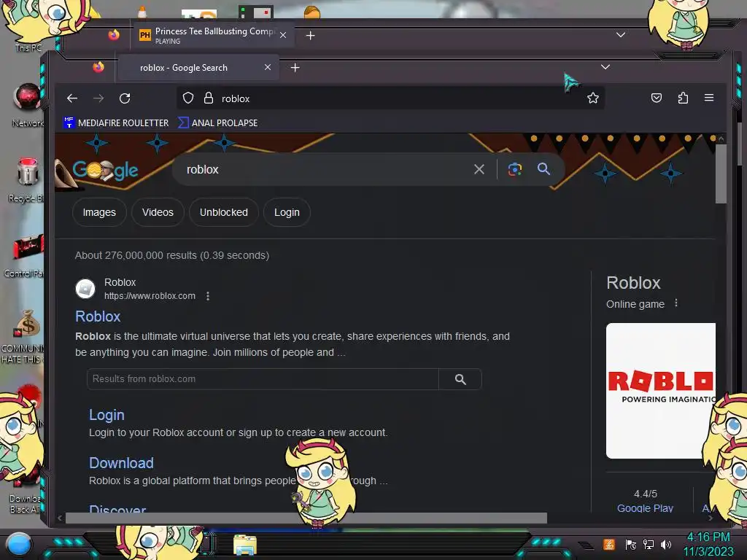
Task: Submit search with the magnifier icon
Action: 543,168
